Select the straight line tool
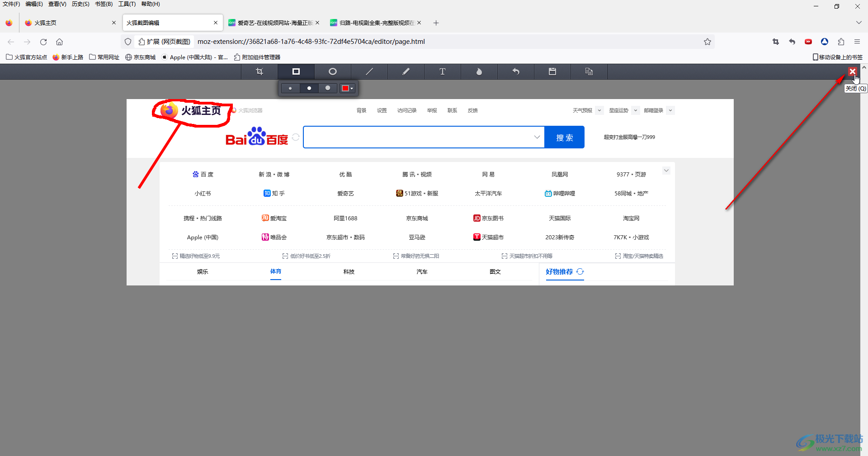 [x=369, y=71]
